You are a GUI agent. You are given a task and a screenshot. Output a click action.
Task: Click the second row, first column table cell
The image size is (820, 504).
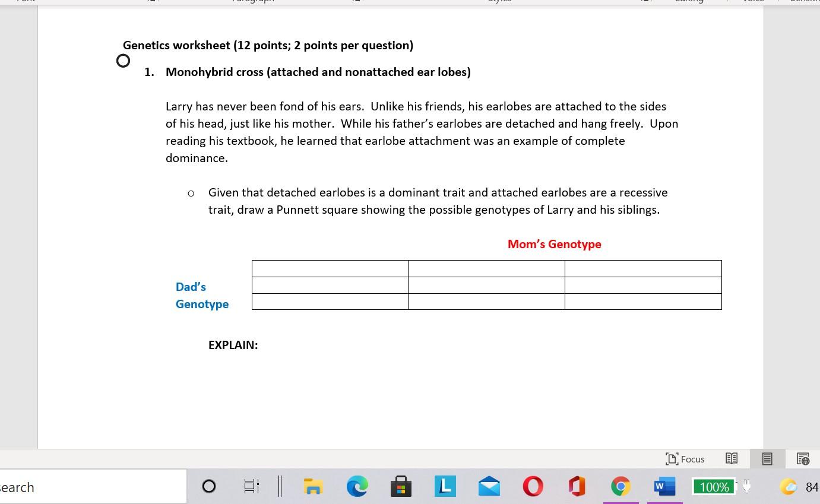click(x=330, y=285)
